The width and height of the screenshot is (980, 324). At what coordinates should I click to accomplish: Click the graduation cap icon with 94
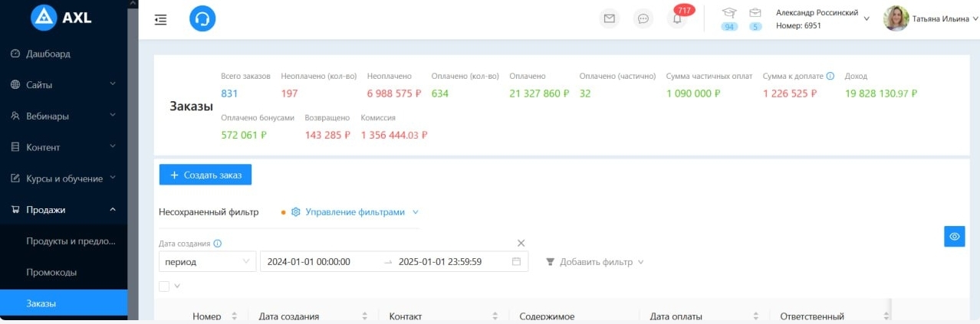729,13
